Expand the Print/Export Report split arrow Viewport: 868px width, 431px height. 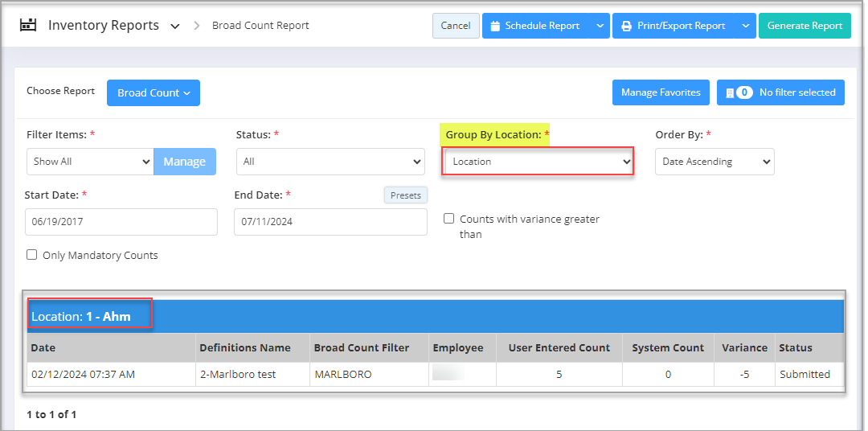coord(745,26)
